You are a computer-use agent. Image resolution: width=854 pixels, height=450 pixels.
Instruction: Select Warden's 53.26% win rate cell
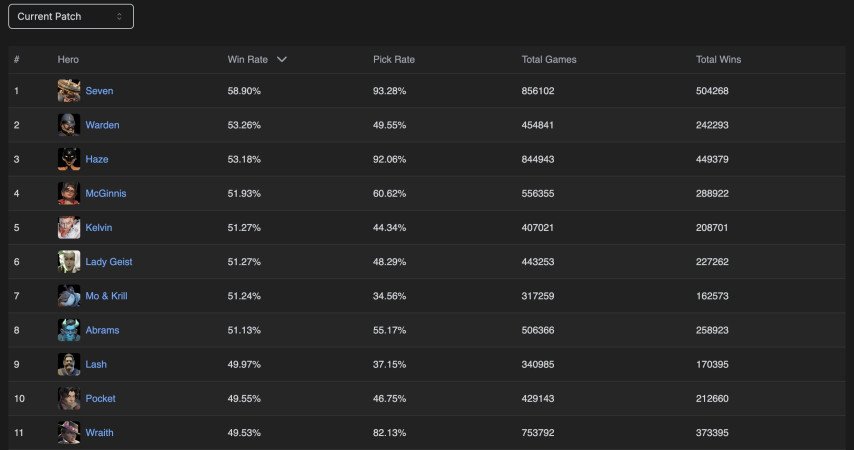click(x=244, y=125)
